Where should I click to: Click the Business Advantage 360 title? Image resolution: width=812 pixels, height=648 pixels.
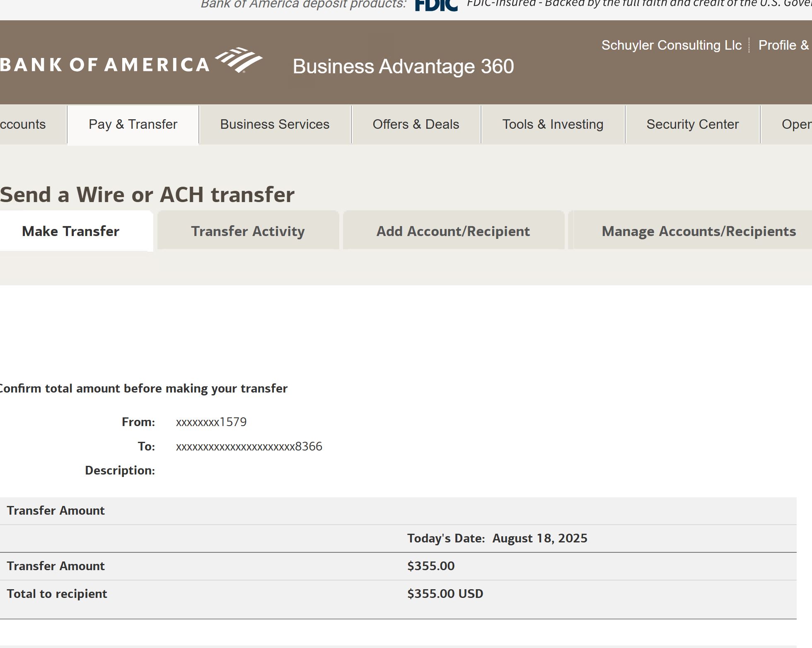tap(403, 66)
